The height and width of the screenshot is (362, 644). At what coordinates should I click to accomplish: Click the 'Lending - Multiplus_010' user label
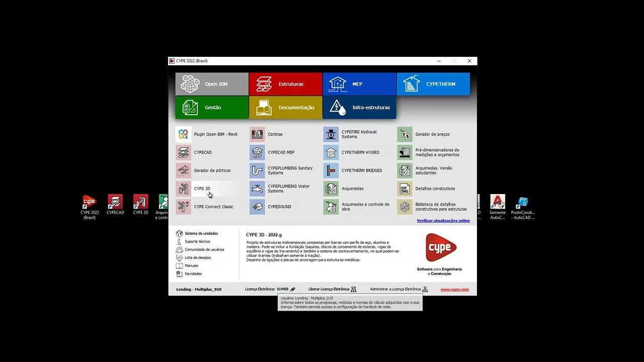(199, 290)
